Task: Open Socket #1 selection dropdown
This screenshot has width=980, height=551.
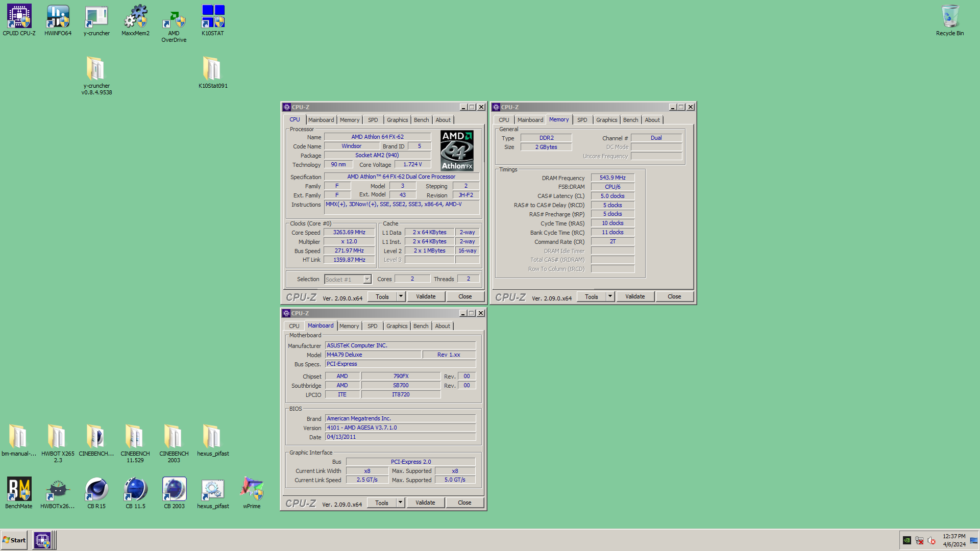Action: click(x=348, y=280)
